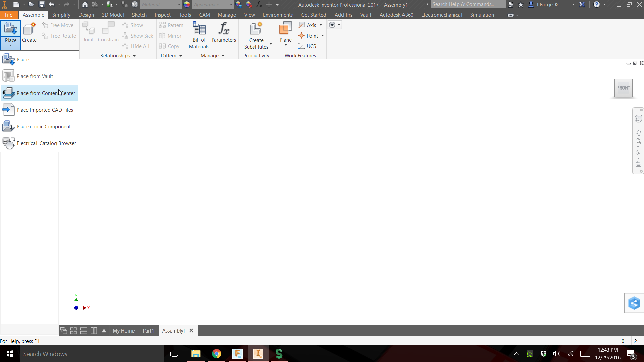Open the My Home document tab

click(x=124, y=330)
